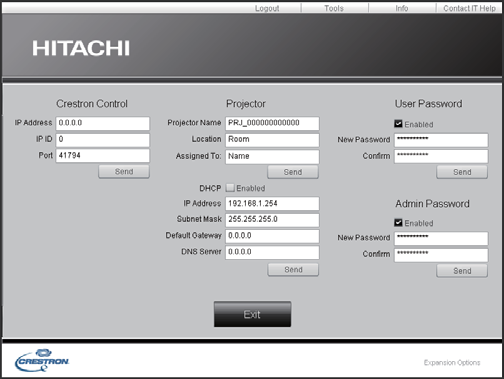Click the IP ID label
Image resolution: width=504 pixels, height=379 pixels.
44,139
